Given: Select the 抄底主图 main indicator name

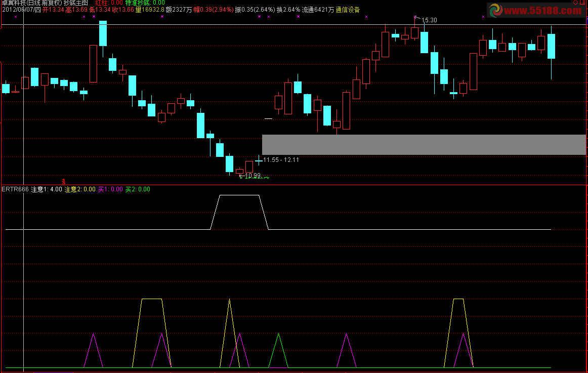Looking at the screenshot, I should (x=76, y=3).
